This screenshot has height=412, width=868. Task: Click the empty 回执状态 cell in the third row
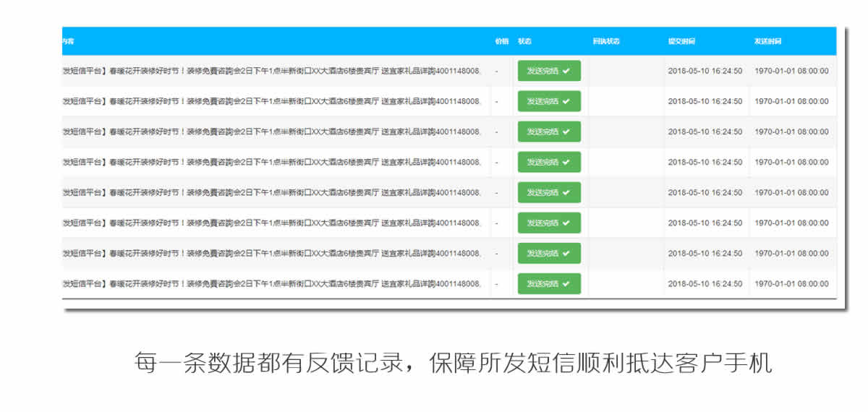[626, 132]
